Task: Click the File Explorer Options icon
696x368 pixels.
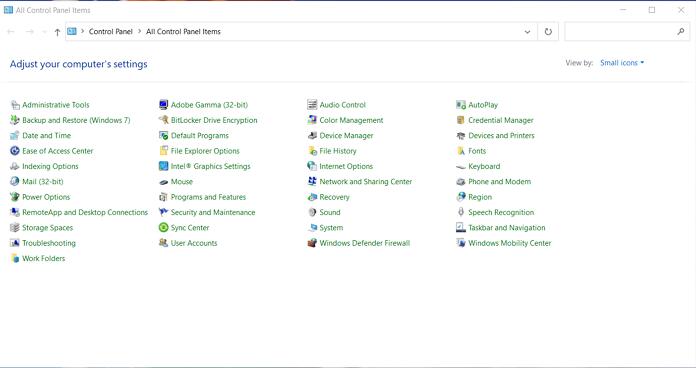Action: click(x=163, y=151)
